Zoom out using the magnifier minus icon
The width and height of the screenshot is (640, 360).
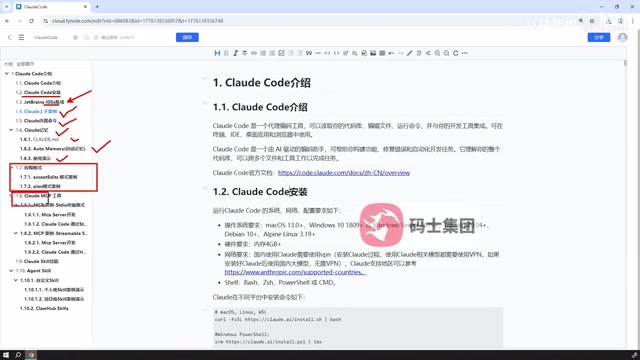tap(446, 53)
